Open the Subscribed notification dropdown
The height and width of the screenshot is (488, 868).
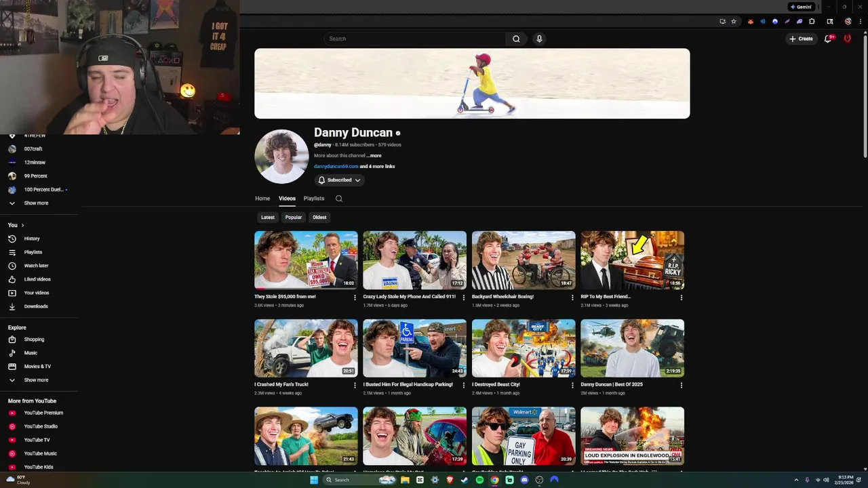click(x=340, y=180)
